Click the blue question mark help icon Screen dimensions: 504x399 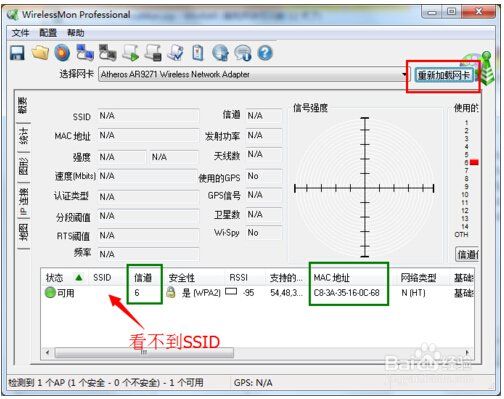click(x=265, y=53)
